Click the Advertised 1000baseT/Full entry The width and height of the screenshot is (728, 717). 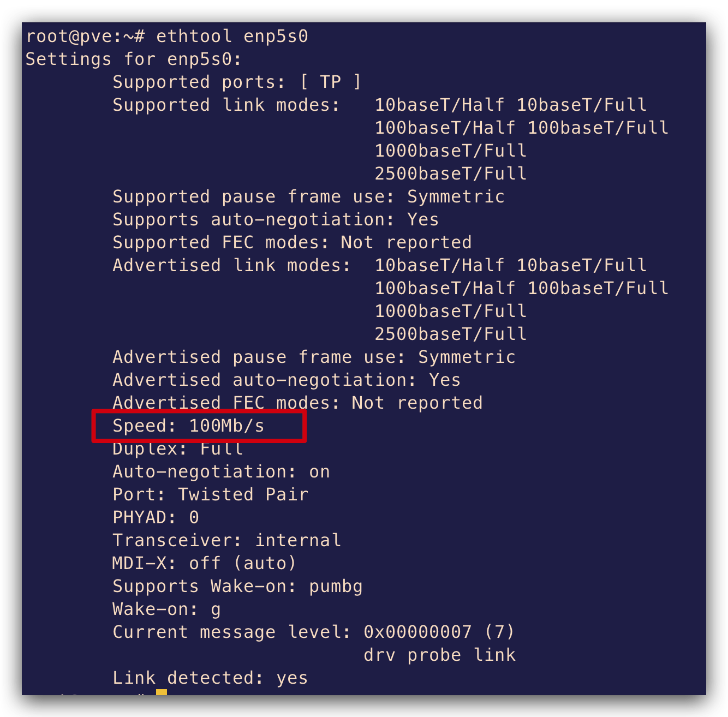point(451,311)
